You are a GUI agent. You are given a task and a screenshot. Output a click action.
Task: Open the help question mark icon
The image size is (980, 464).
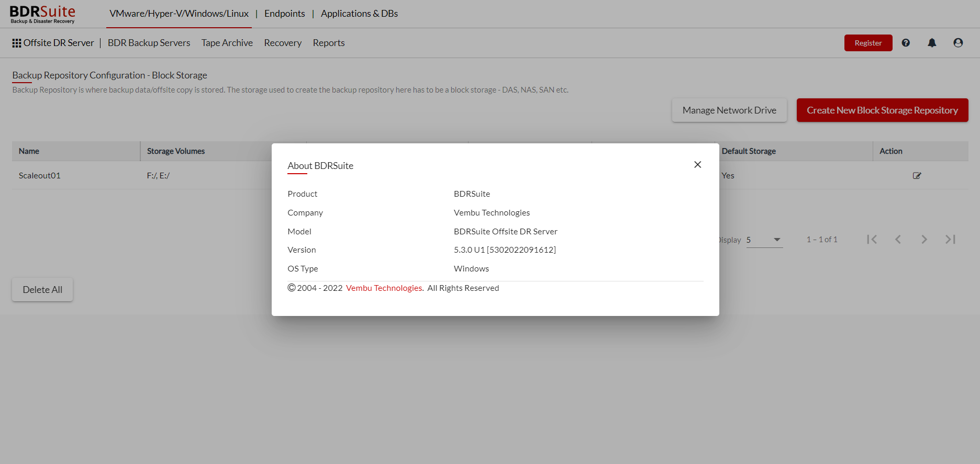pyautogui.click(x=906, y=43)
